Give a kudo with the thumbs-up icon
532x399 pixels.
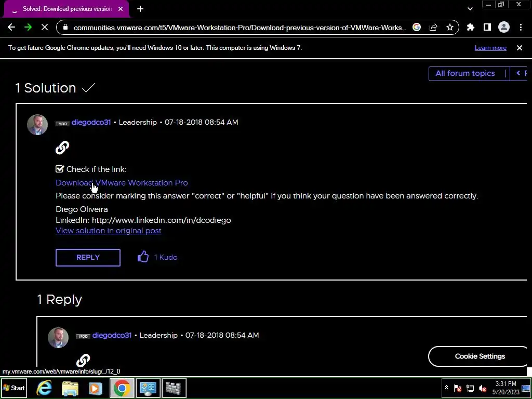(x=143, y=257)
